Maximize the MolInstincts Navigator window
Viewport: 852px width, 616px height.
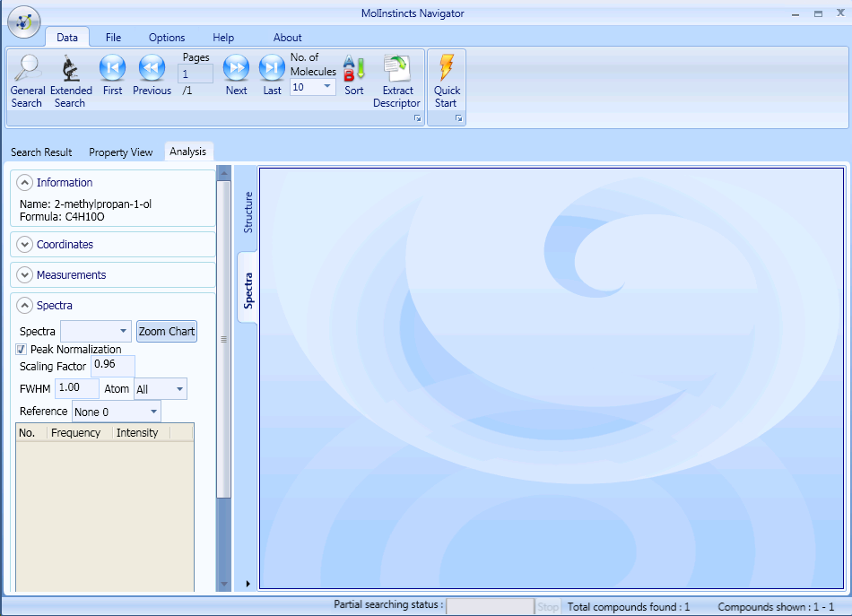[x=818, y=13]
